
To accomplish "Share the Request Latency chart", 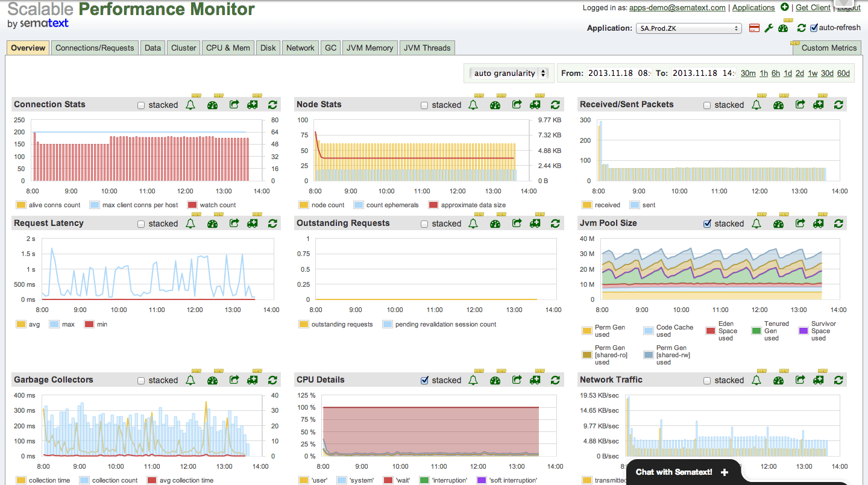I will pyautogui.click(x=234, y=224).
